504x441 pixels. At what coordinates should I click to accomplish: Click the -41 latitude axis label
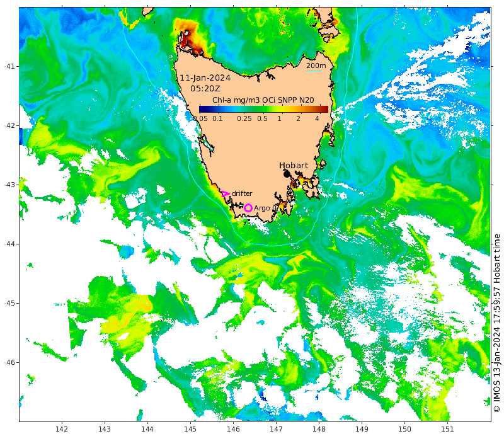pyautogui.click(x=9, y=67)
